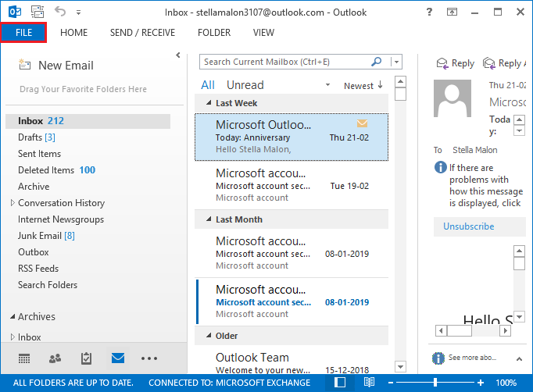Open Junk Email folder
533x392 pixels.
46,235
